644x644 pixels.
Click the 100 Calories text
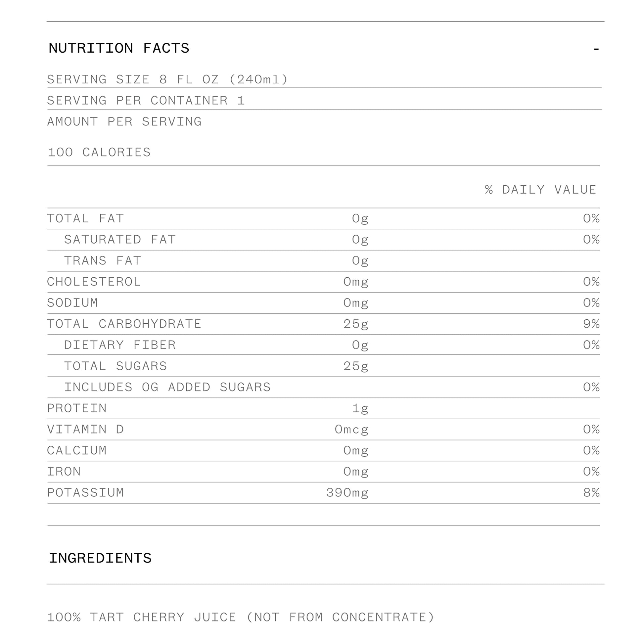point(99,152)
